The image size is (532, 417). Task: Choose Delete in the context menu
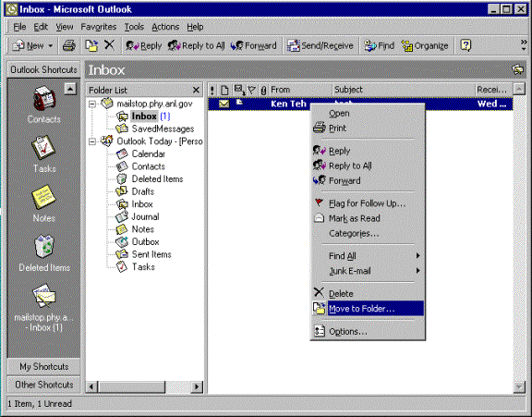pos(368,293)
